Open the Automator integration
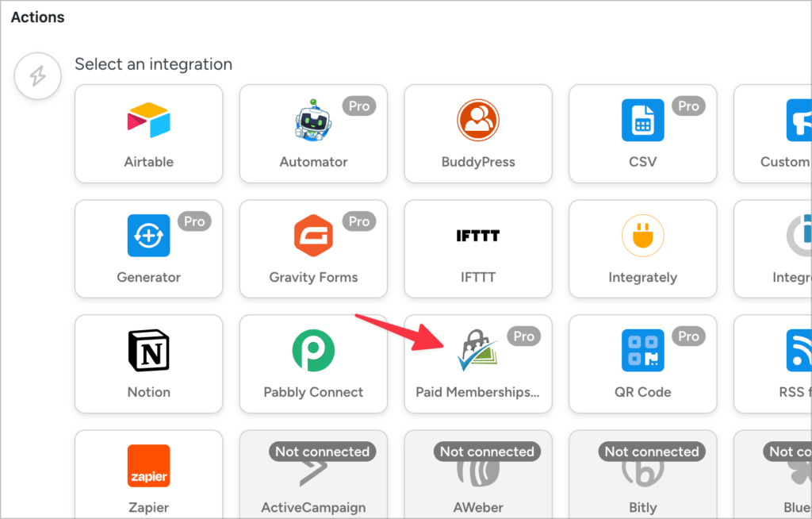This screenshot has width=812, height=519. click(313, 133)
